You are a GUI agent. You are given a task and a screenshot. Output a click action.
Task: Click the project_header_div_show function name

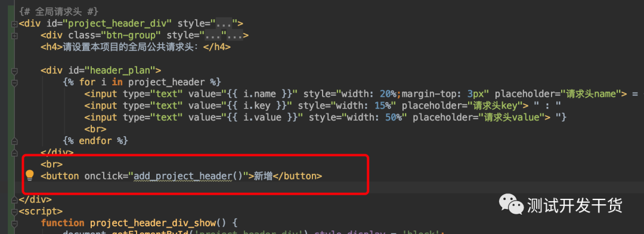(x=153, y=223)
